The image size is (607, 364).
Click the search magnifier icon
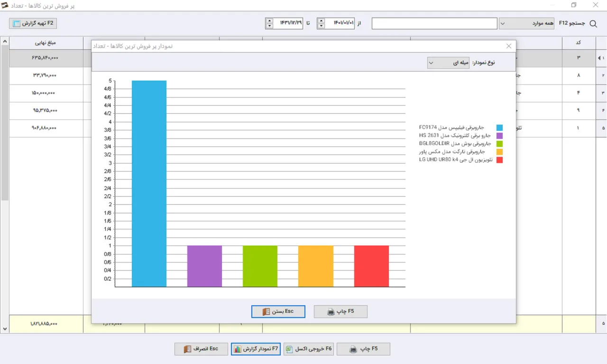coord(593,23)
